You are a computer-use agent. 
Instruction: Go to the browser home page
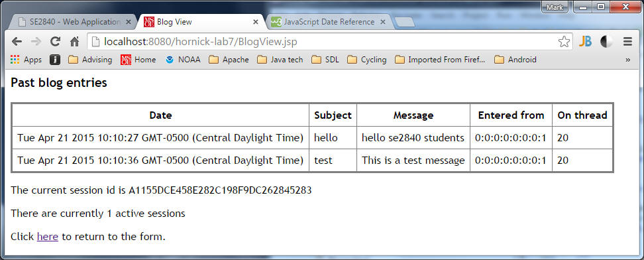pos(74,42)
